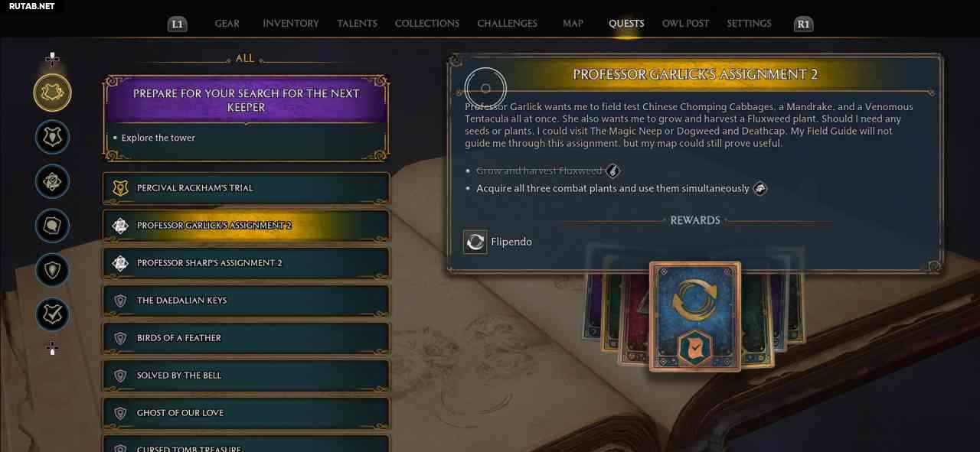Screen dimensions: 980x452
Task: Select the main quest Prepare for Your Search
Action: pyautogui.click(x=246, y=117)
